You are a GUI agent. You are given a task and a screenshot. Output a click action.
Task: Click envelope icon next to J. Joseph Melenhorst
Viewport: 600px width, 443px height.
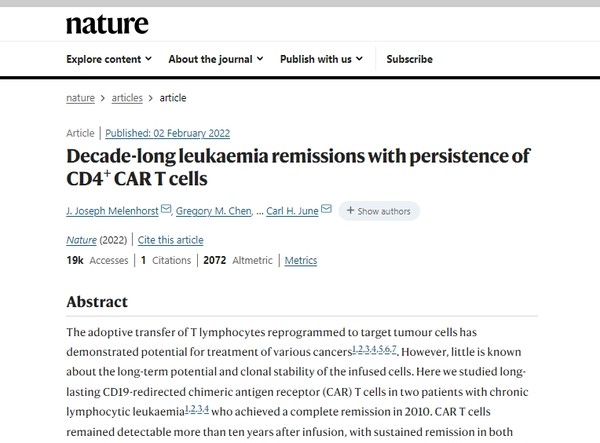pos(166,209)
